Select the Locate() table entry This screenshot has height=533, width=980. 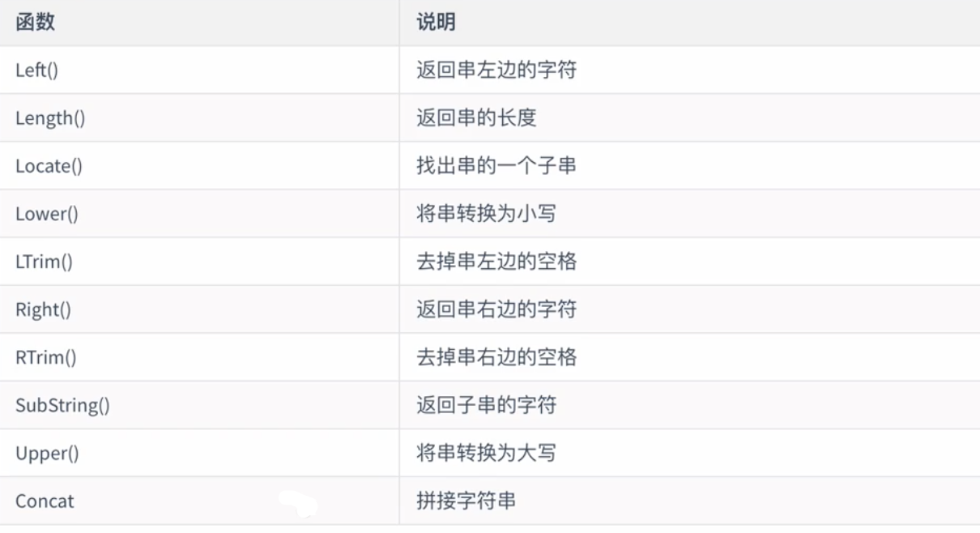49,166
